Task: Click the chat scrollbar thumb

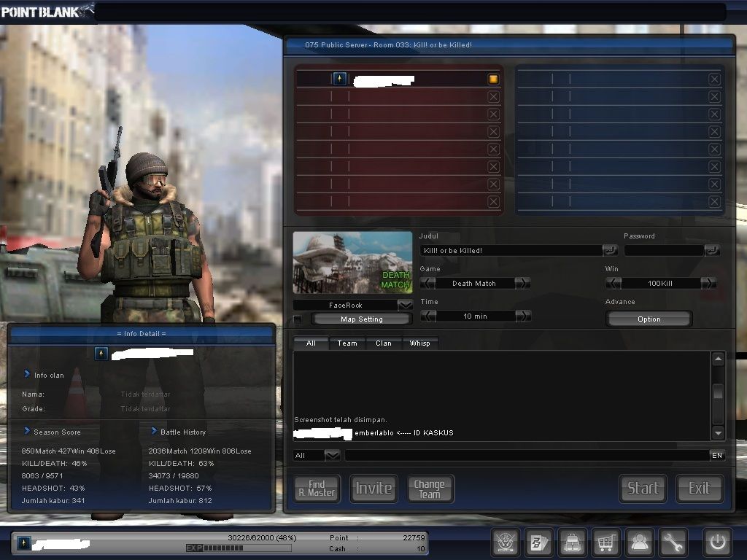Action: click(x=718, y=392)
